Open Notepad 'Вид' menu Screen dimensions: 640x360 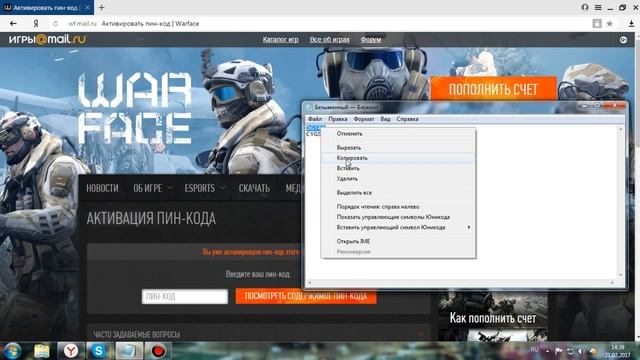pos(385,119)
